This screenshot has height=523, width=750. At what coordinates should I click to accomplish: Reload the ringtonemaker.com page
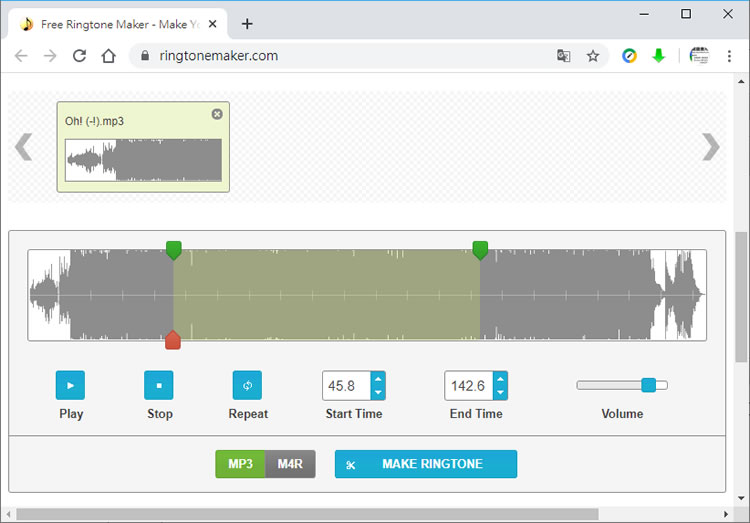pyautogui.click(x=79, y=56)
